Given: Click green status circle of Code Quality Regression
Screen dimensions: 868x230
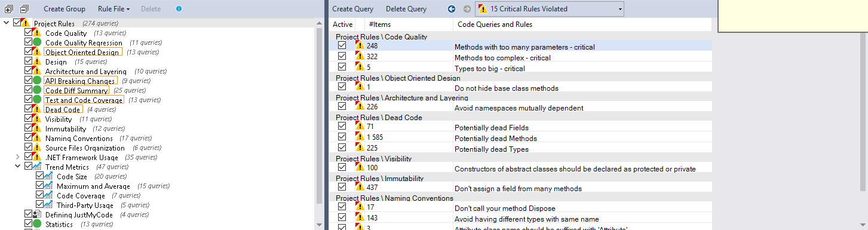Looking at the screenshot, I should coord(37,42).
